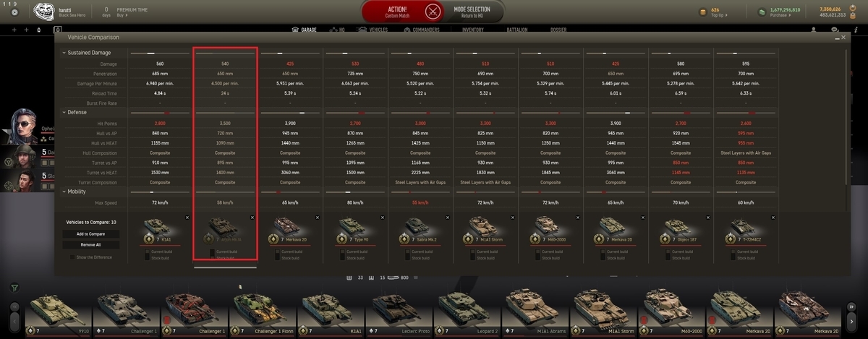The image size is (868, 339).
Task: Click the Max Speed row label
Action: tap(107, 203)
